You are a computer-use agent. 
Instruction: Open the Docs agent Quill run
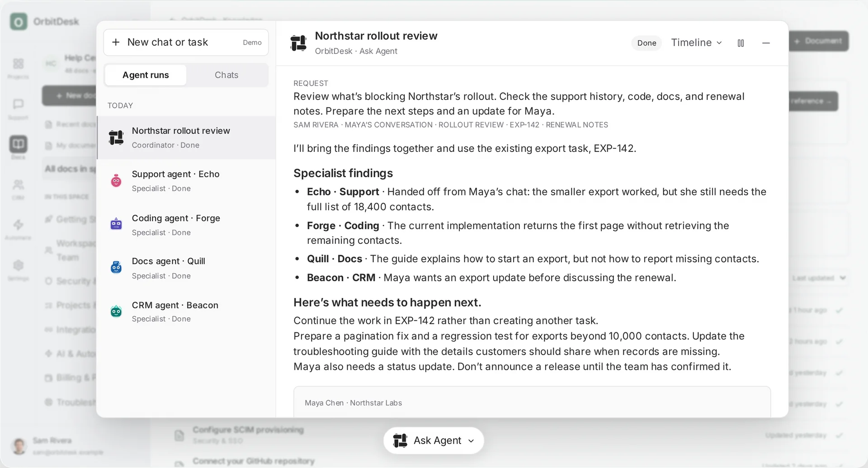coord(186,268)
